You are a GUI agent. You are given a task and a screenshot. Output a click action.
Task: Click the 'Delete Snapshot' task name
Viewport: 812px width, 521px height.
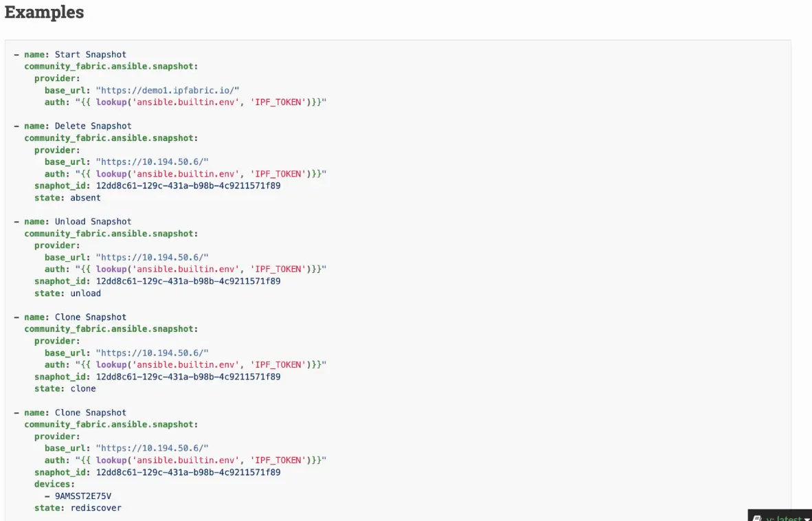tap(93, 126)
